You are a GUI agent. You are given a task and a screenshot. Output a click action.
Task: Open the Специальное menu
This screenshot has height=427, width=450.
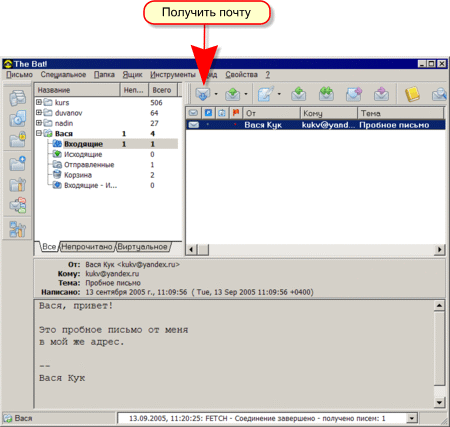tap(63, 75)
